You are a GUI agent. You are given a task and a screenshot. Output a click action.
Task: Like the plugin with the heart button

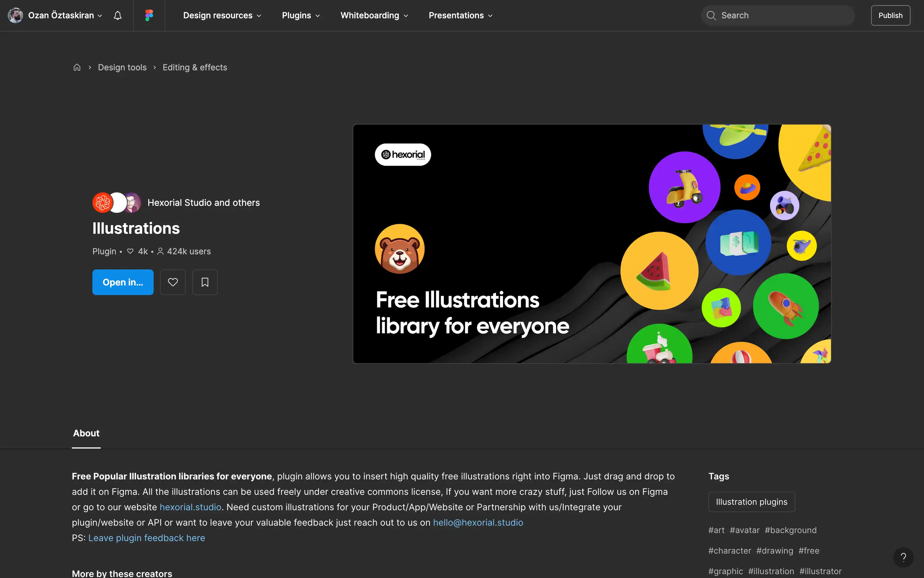pyautogui.click(x=173, y=282)
